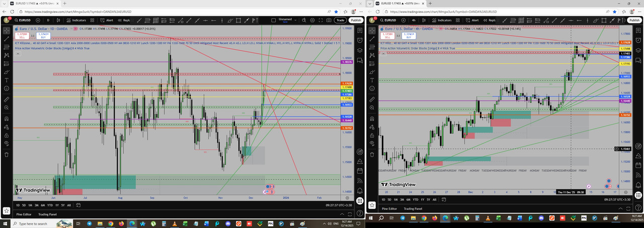Image resolution: width=644 pixels, height=228 pixels.
Task: Select candlestick chart type icon, left window
Action: (x=58, y=20)
